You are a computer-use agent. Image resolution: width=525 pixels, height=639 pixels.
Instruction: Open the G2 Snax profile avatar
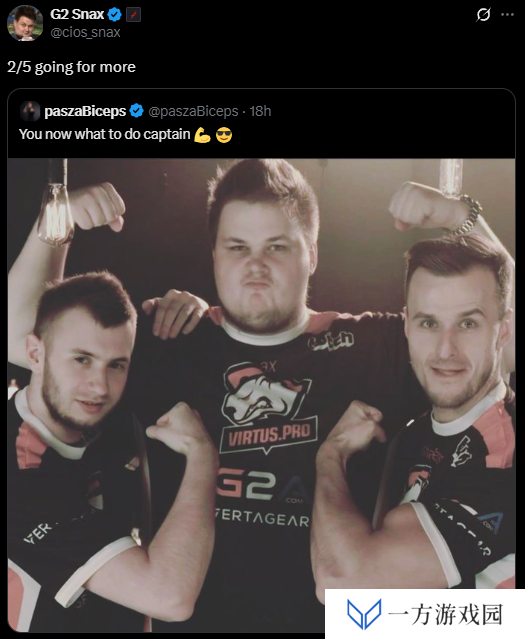click(25, 23)
